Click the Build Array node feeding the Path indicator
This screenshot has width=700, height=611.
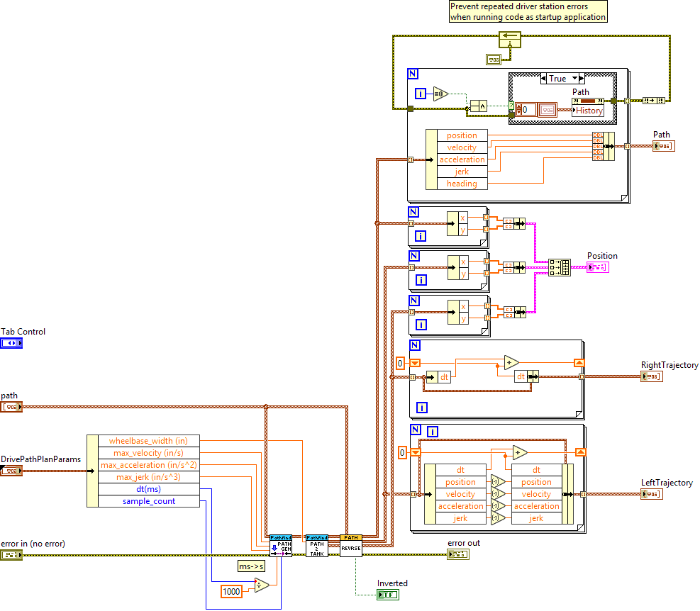tap(603, 147)
